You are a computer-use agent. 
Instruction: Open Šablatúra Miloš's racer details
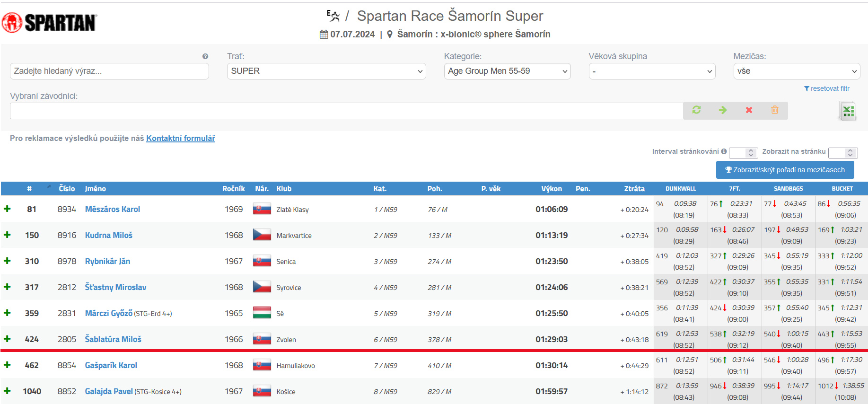[113, 339]
